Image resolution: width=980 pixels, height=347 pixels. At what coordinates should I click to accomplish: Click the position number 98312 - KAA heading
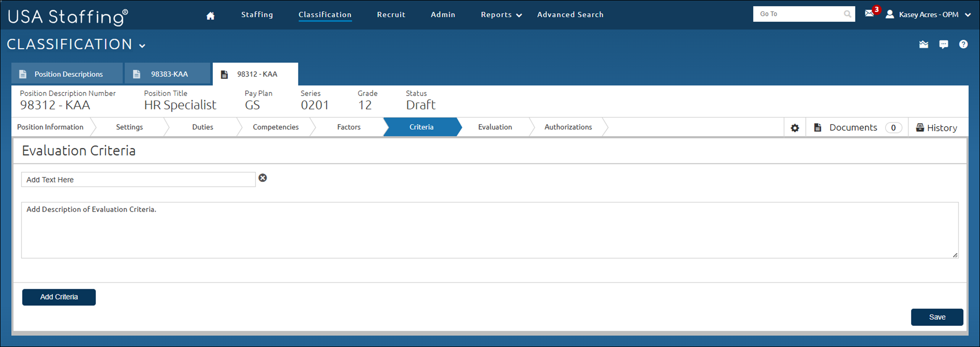55,105
